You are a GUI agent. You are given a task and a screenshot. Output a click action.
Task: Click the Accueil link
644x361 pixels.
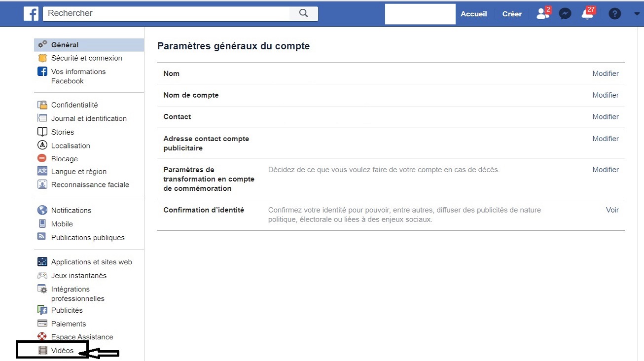coord(474,14)
